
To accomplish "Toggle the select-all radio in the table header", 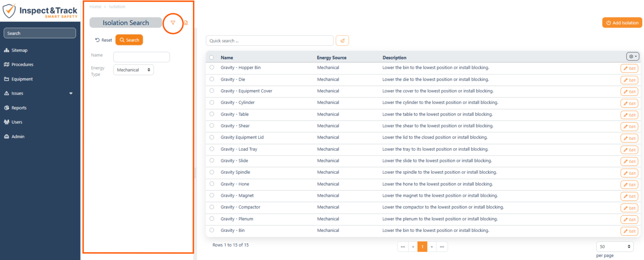I will 211,57.
